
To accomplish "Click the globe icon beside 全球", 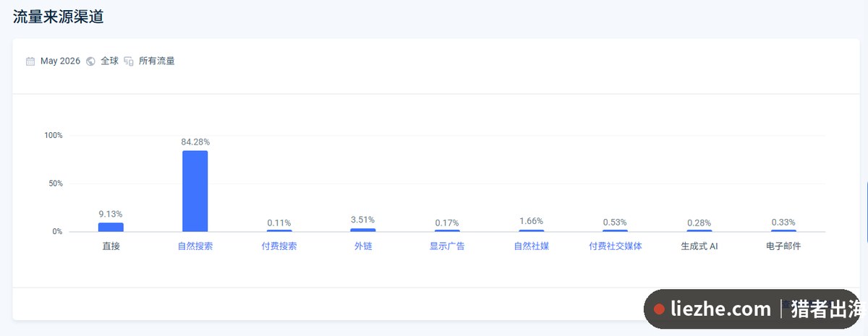I will pyautogui.click(x=90, y=61).
